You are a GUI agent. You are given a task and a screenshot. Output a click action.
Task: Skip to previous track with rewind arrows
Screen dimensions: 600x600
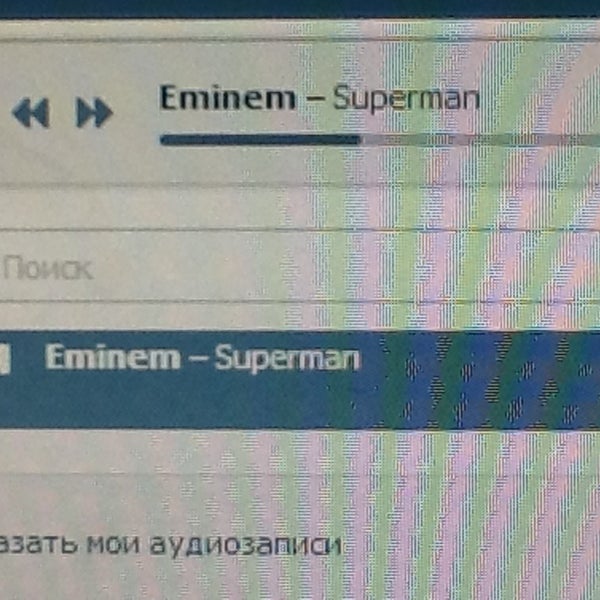coord(31,112)
